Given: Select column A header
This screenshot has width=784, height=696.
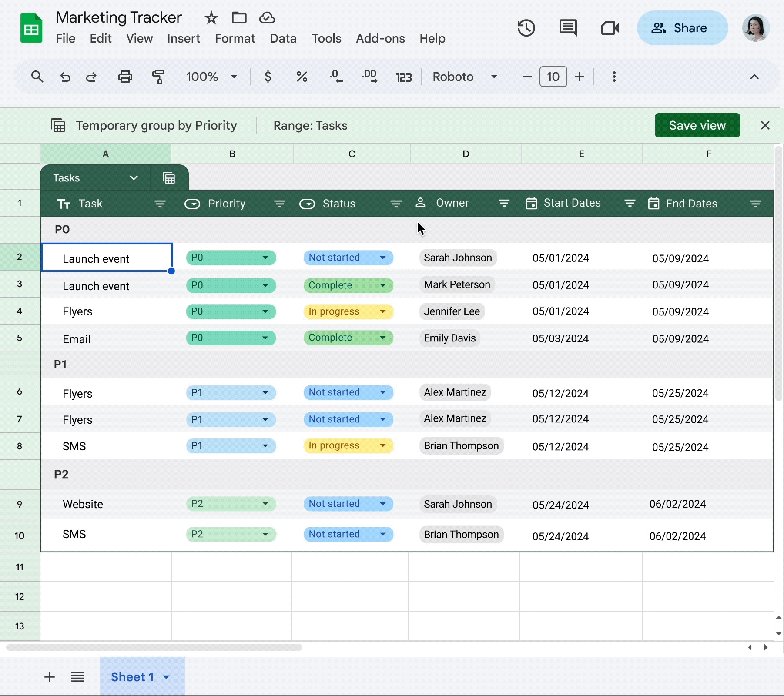Looking at the screenshot, I should point(106,154).
